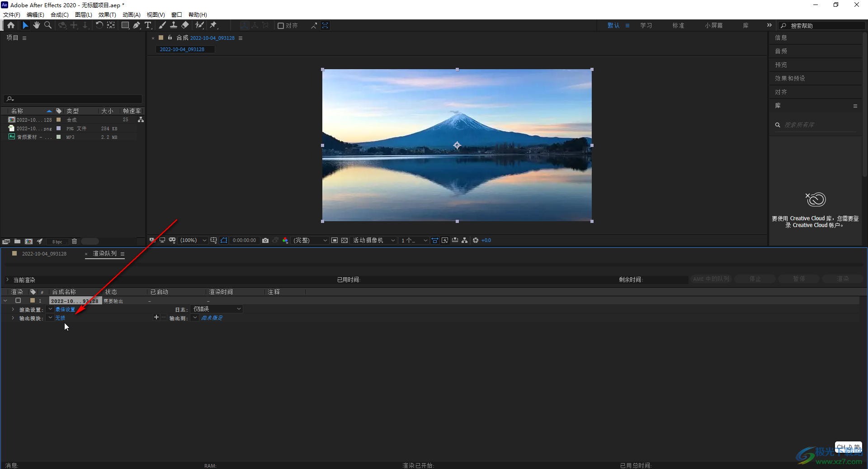Click the 无损 output module link
The image size is (868, 469).
click(60, 318)
